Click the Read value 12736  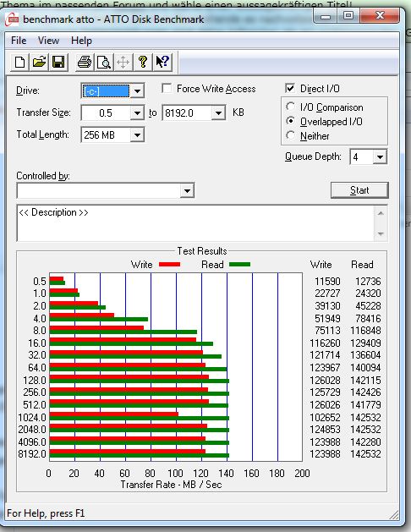pos(368,282)
